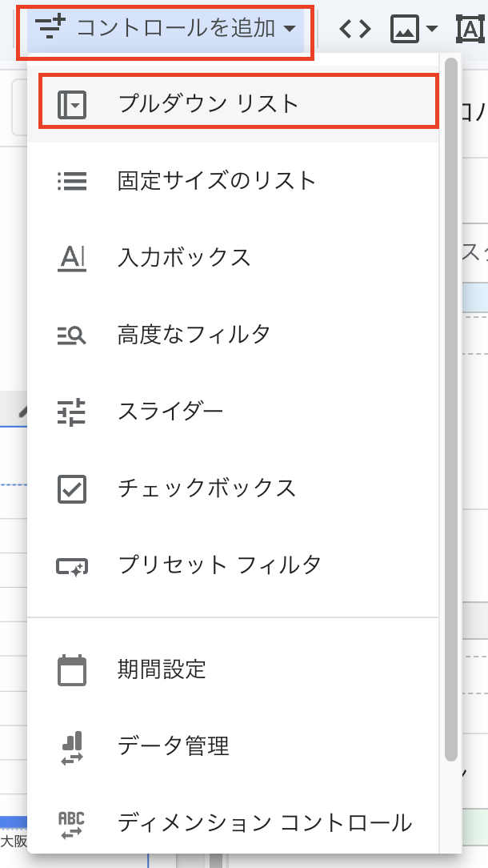Select the チェックボックス control option
The height and width of the screenshot is (868, 488).
pyautogui.click(x=206, y=488)
